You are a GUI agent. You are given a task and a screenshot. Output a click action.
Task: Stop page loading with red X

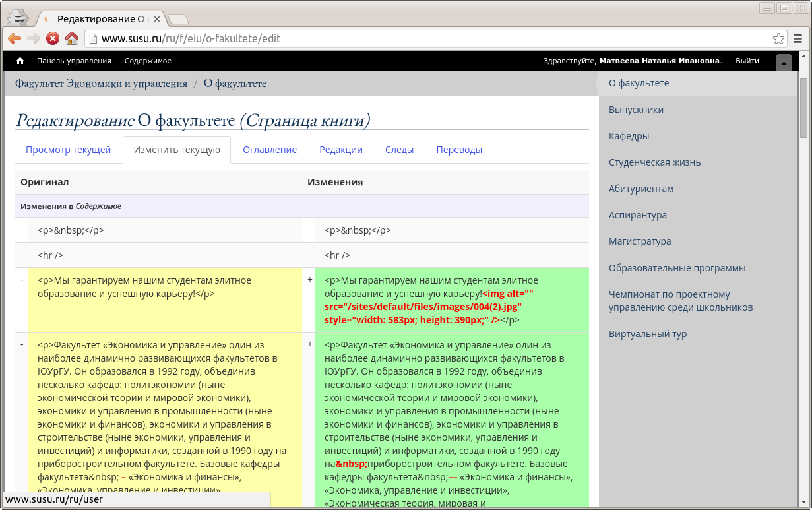[53, 38]
